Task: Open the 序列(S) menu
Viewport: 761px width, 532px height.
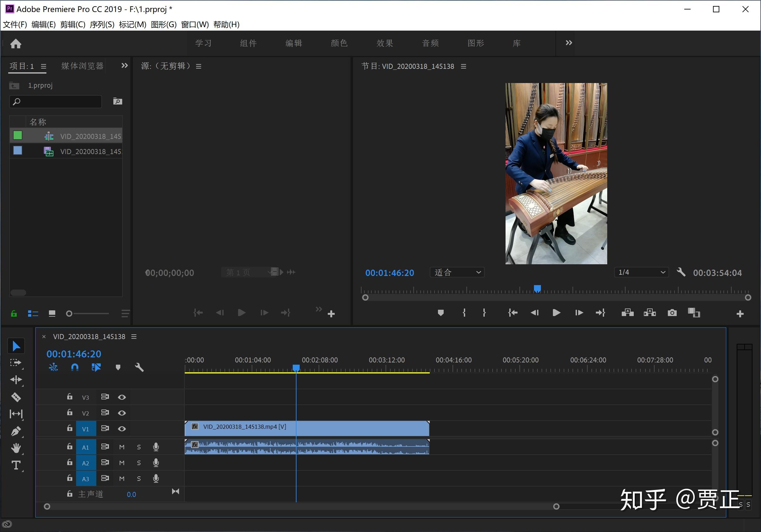Action: point(102,25)
